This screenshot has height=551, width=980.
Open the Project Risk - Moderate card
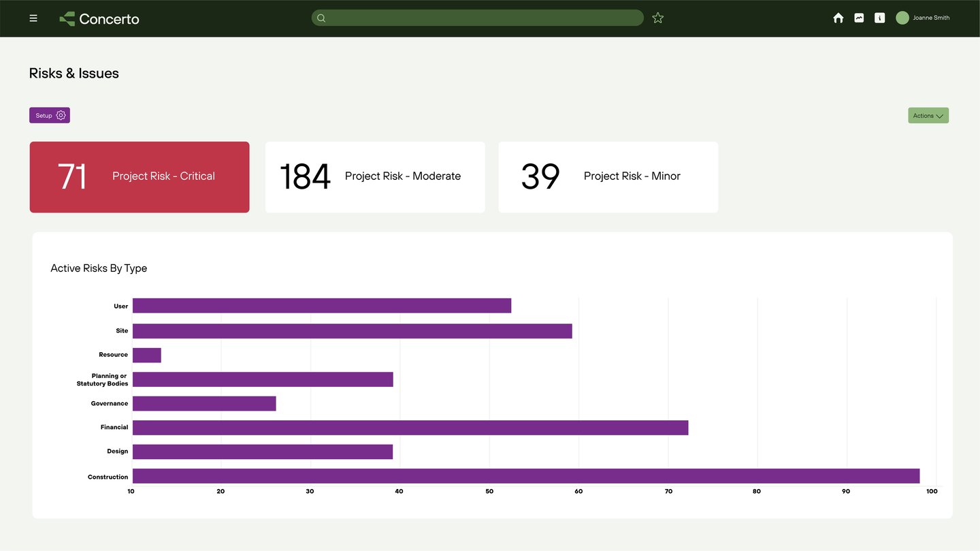coord(375,177)
